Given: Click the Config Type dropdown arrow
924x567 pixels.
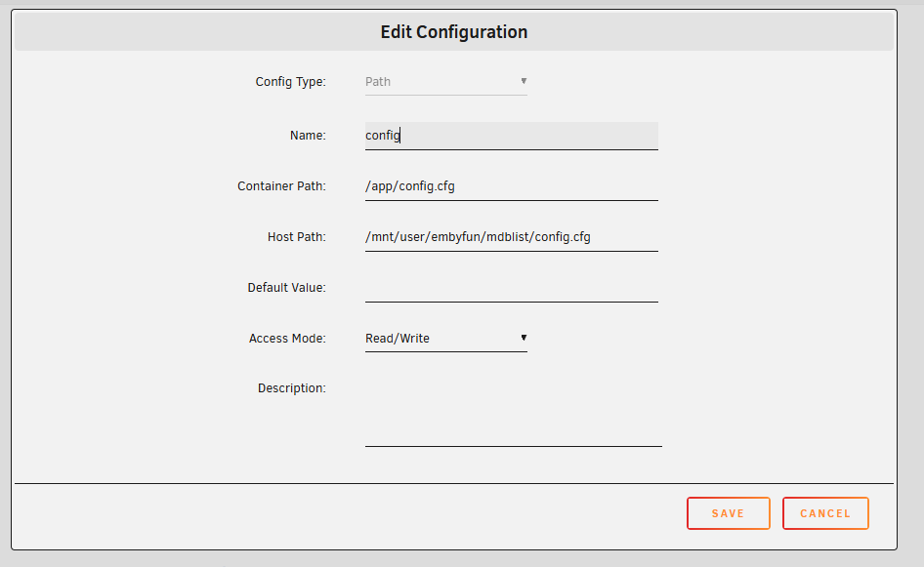Looking at the screenshot, I should tap(524, 81).
